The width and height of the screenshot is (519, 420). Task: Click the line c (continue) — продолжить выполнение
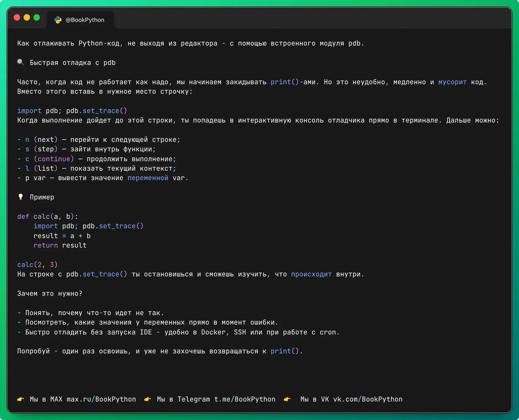[97, 159]
